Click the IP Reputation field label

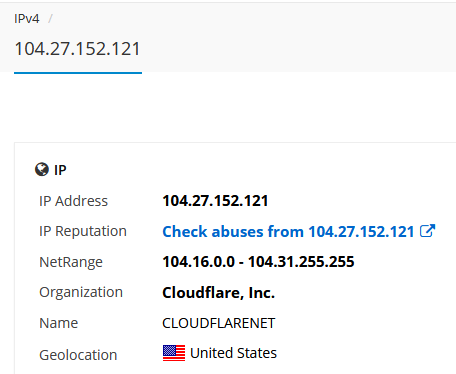tap(83, 231)
